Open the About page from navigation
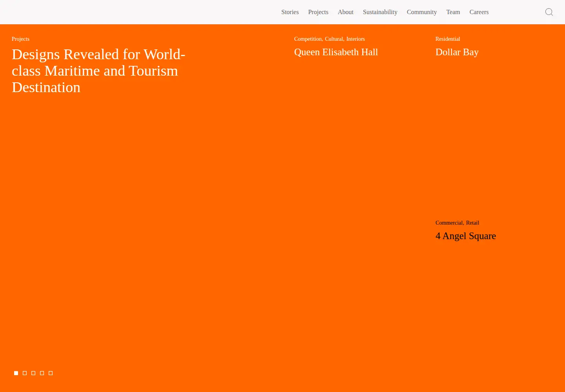 coord(346,12)
